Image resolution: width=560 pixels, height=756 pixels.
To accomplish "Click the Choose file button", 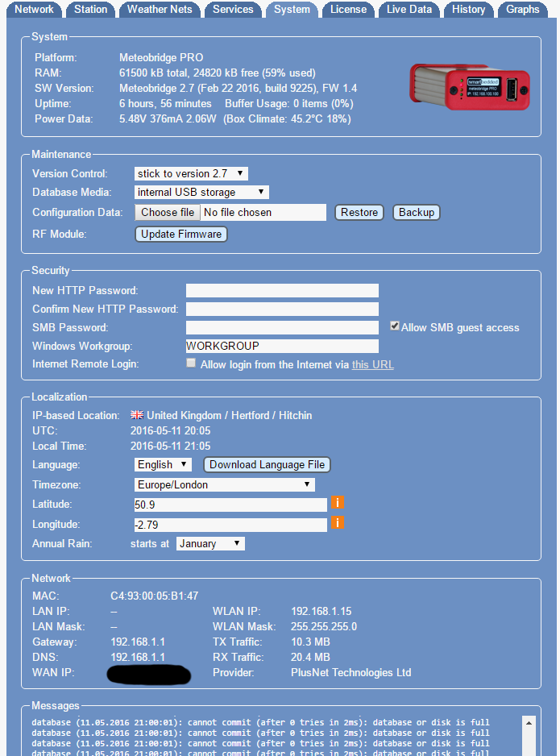I will (168, 213).
